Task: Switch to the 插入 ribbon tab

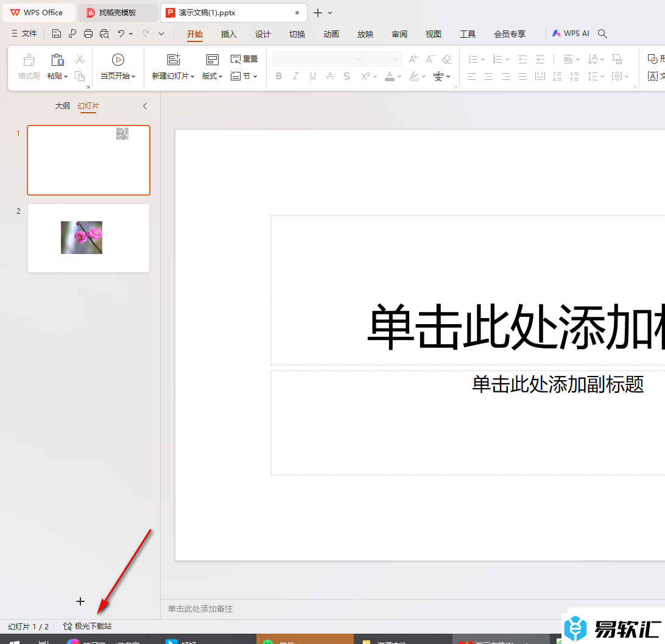Action: pos(228,34)
